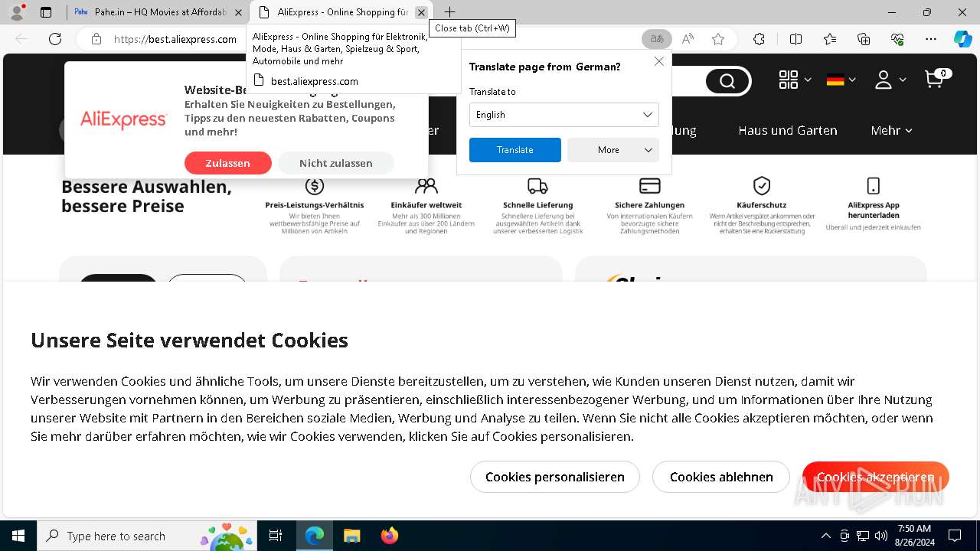Click Zulassen to allow notifications
Image resolution: width=980 pixels, height=551 pixels.
coord(228,163)
